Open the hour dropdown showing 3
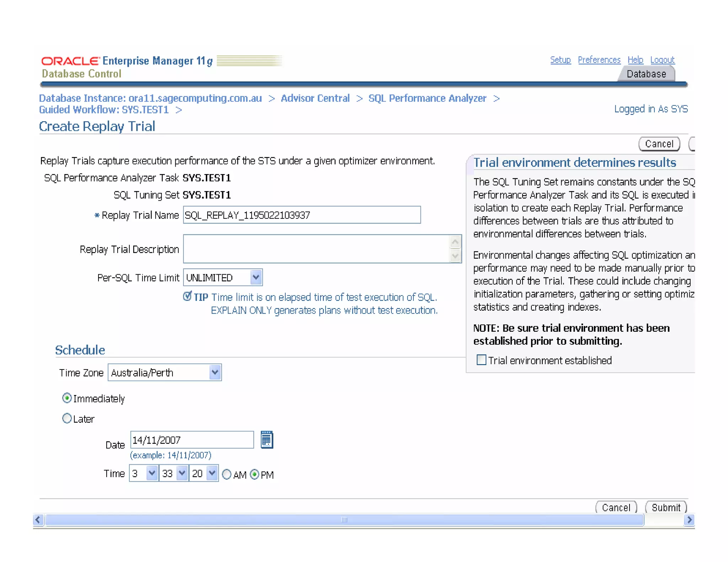Image resolution: width=728 pixels, height=562 pixels. pyautogui.click(x=144, y=473)
